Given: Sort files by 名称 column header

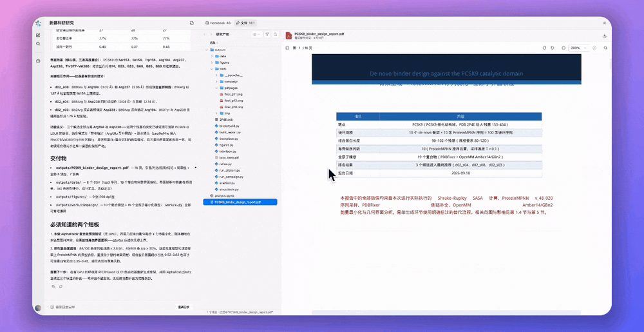Looking at the screenshot, I should [214, 43].
